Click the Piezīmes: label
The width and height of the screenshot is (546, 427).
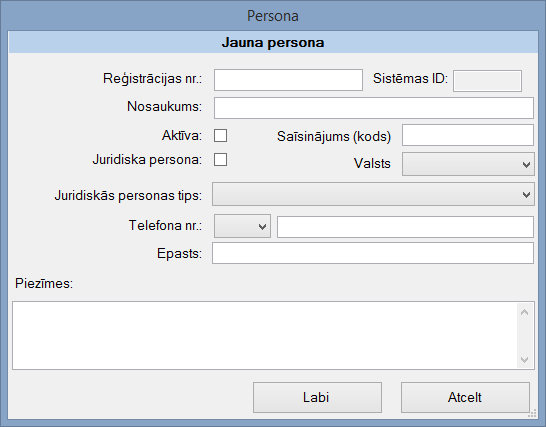[x=44, y=284]
